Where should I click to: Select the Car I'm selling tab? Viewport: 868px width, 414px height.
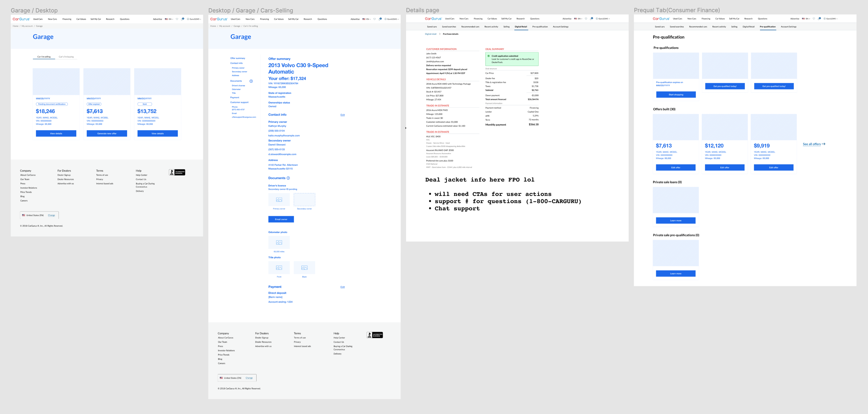44,57
